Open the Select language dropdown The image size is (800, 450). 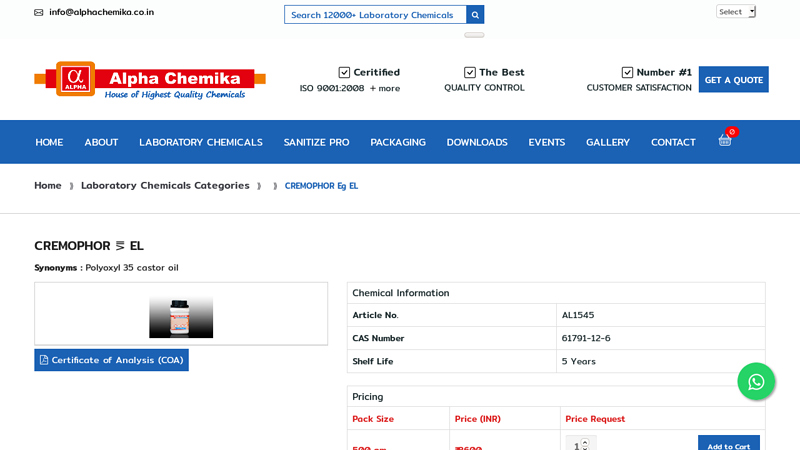tap(735, 12)
